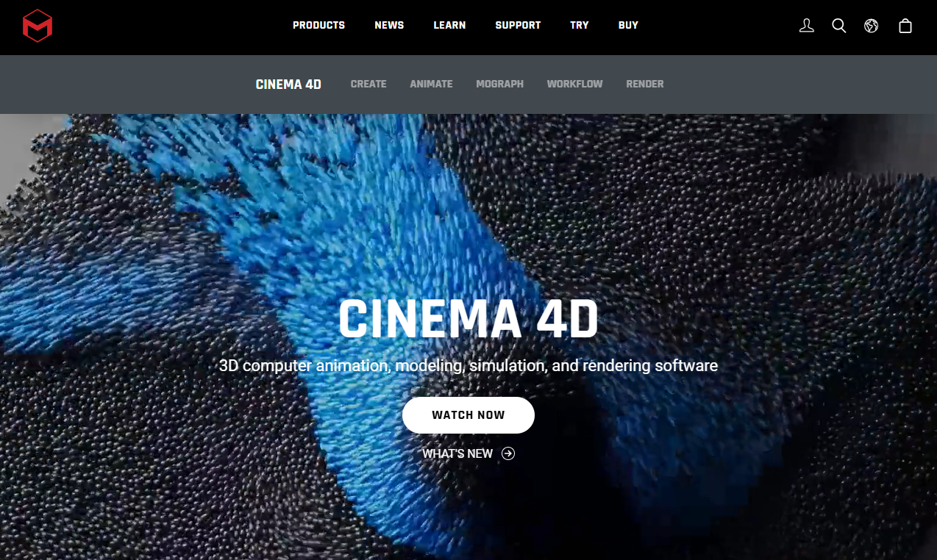The height and width of the screenshot is (560, 937).
Task: Open the PRODUCTS menu
Action: coord(318,25)
